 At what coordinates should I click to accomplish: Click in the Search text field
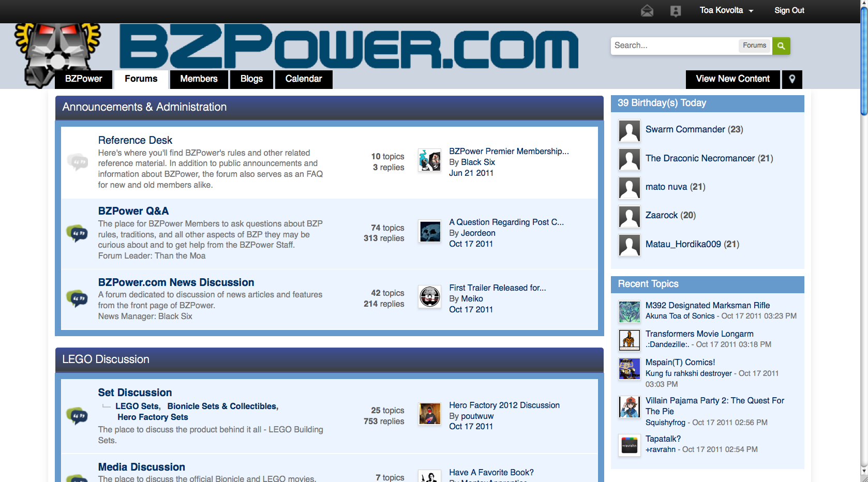coord(675,46)
